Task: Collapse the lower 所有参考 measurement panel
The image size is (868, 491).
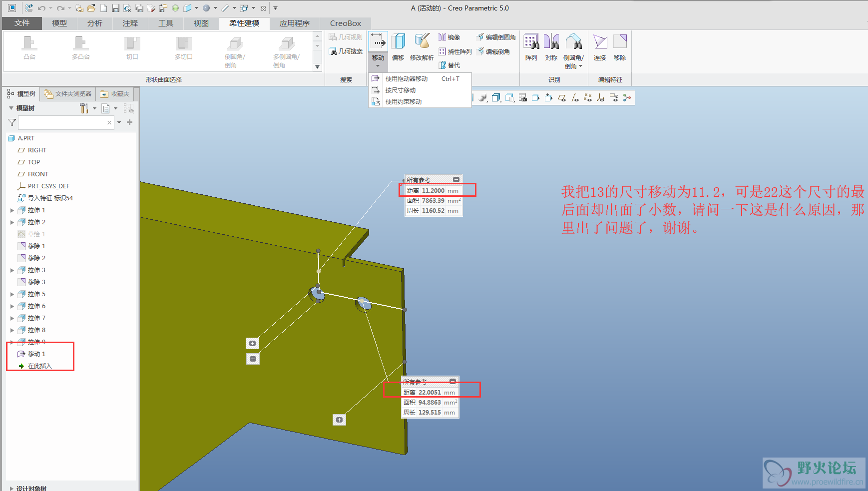Action: tap(452, 381)
